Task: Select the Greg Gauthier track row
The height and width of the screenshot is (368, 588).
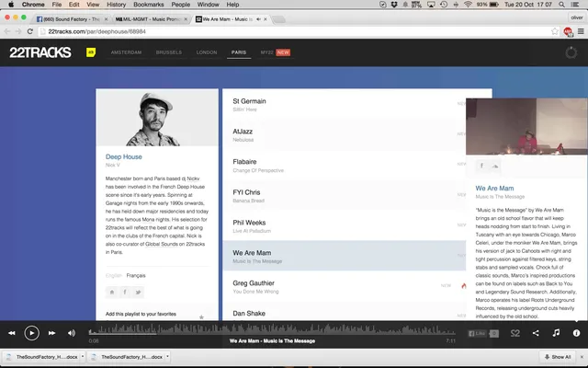Action: 345,286
